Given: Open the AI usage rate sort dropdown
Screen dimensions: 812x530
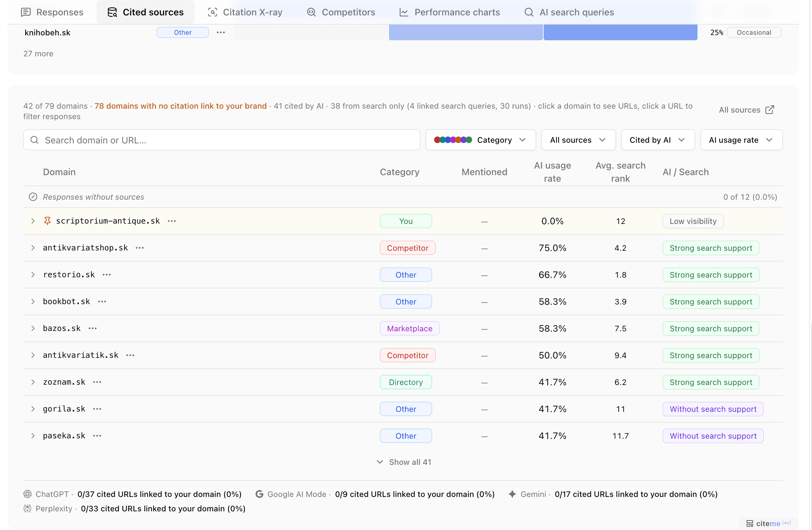Looking at the screenshot, I should (x=741, y=140).
